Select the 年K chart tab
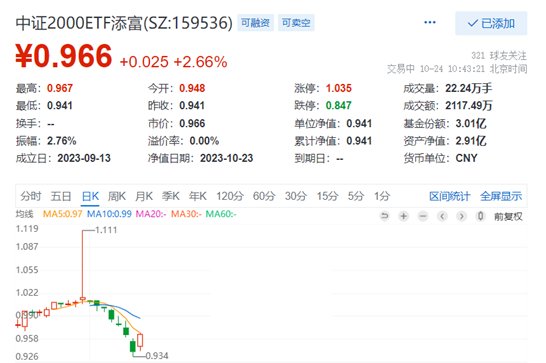The width and height of the screenshot is (546, 363). click(x=198, y=196)
